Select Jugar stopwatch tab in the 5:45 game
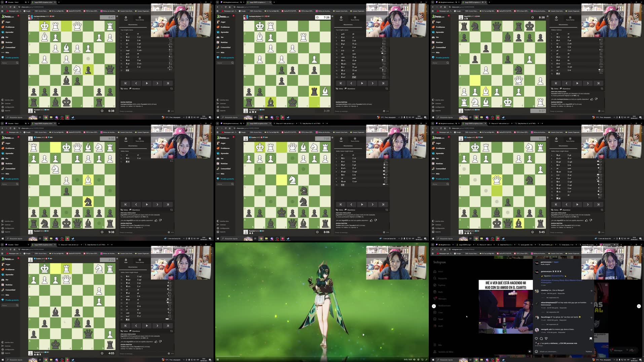 coord(556,139)
